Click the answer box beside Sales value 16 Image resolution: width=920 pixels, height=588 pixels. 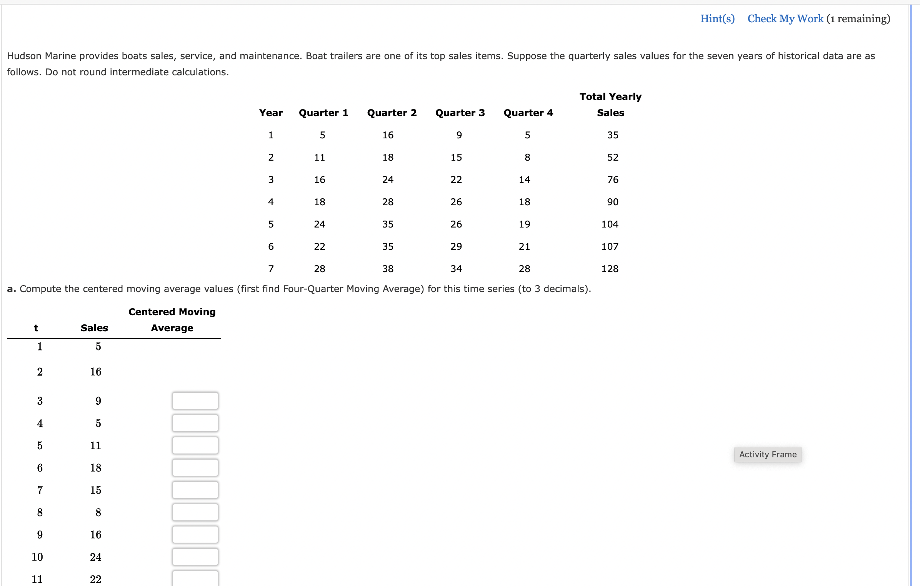[x=195, y=534]
